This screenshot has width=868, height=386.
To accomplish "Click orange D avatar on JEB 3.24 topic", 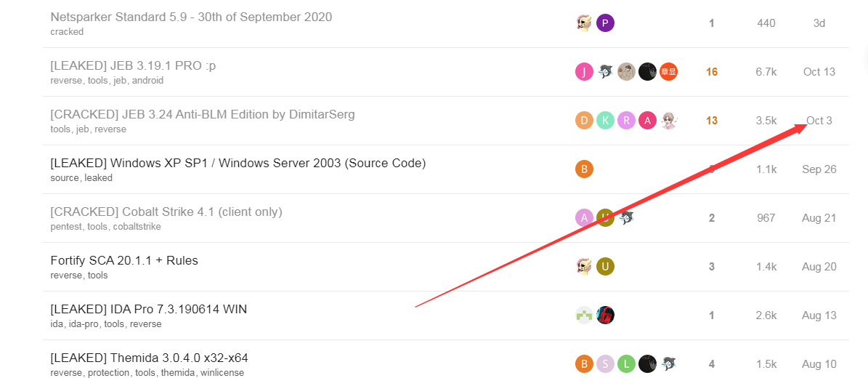I will tap(584, 121).
